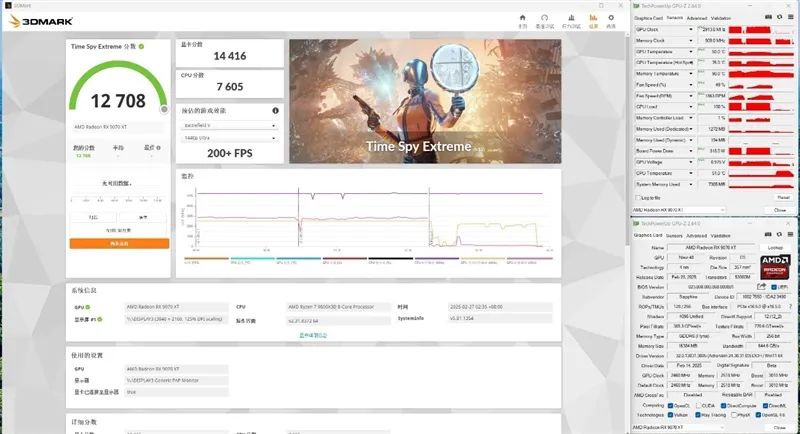
Task: Toggle the Ray Tracing checkbox in GPU-Z
Action: 697,415
